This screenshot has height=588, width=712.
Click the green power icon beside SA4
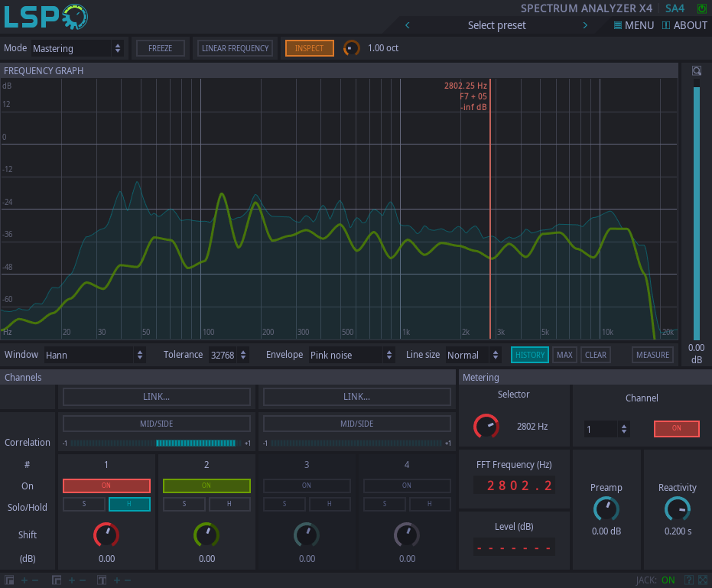(x=702, y=8)
